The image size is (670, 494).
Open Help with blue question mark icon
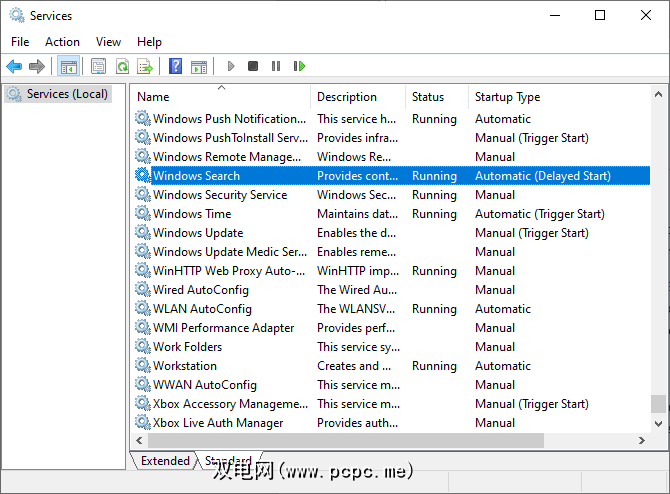click(x=176, y=67)
